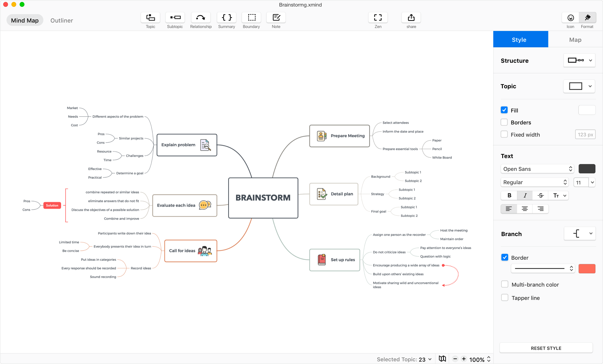This screenshot has height=364, width=603.
Task: Enable the Multi-branch color checkbox
Action: click(505, 284)
